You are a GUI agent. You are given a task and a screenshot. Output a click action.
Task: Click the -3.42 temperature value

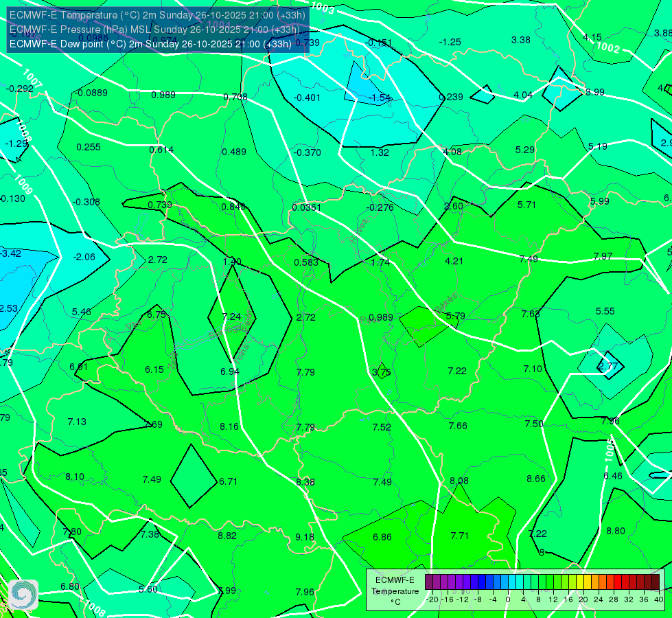coord(10,253)
